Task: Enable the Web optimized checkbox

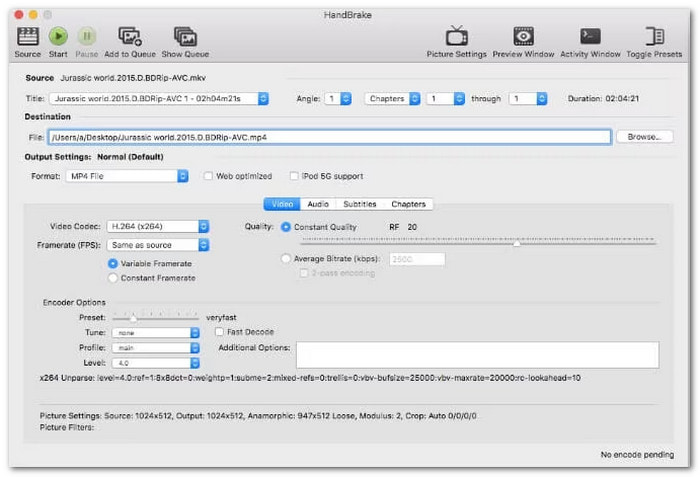Action: click(209, 176)
